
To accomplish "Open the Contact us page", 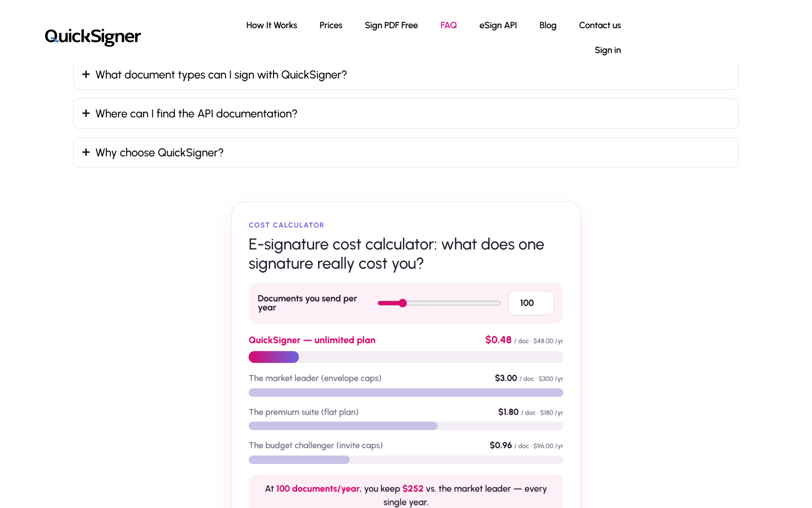I will point(599,25).
